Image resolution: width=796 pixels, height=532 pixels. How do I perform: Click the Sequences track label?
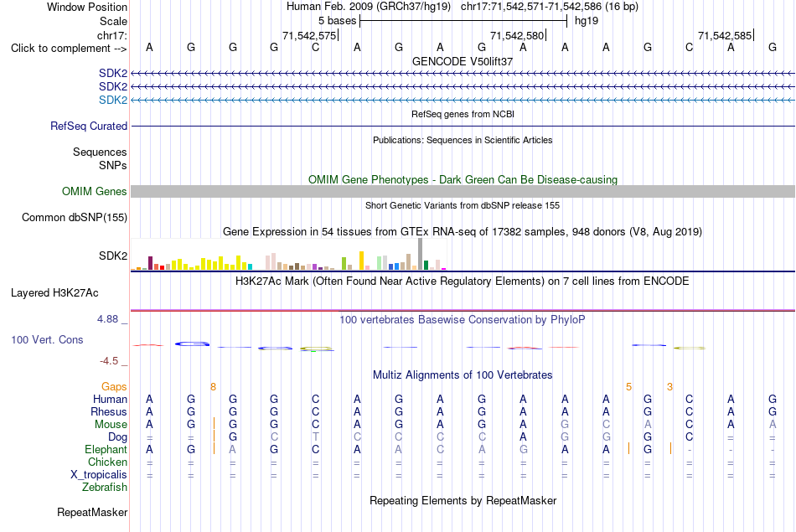100,152
